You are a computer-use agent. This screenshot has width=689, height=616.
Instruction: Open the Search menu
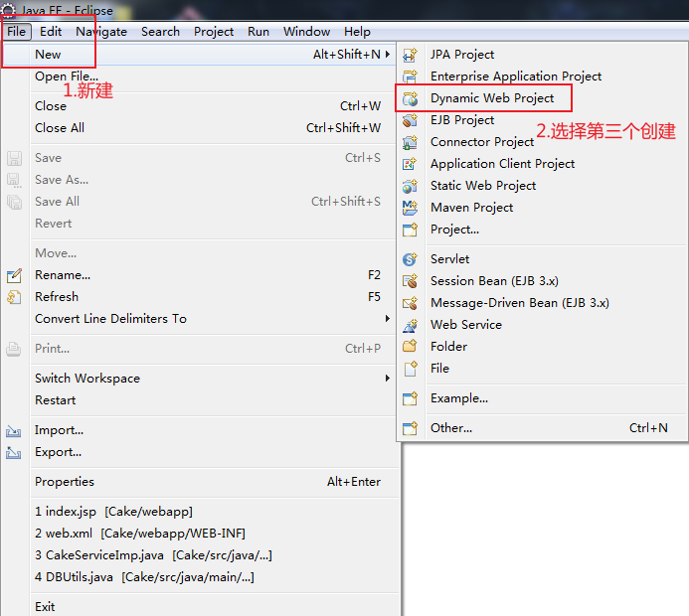click(x=160, y=32)
